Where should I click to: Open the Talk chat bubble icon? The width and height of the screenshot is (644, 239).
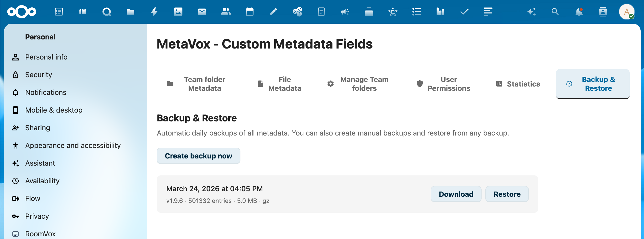pyautogui.click(x=107, y=12)
